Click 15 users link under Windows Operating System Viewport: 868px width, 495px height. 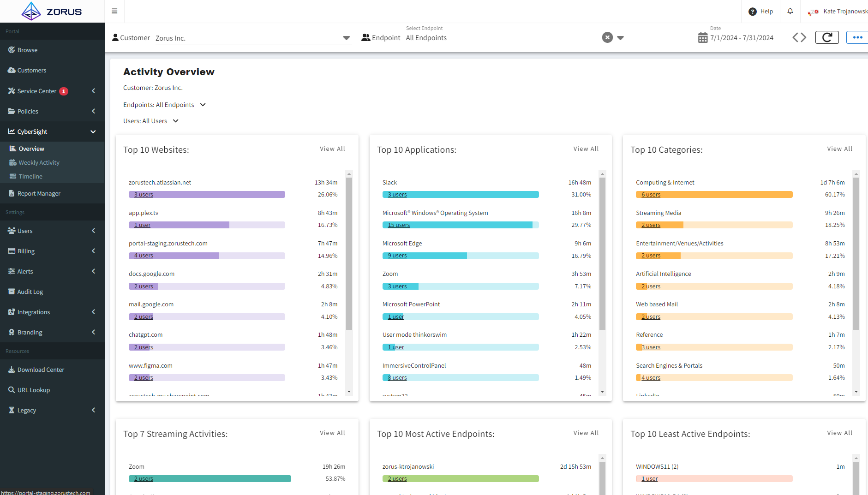click(399, 225)
